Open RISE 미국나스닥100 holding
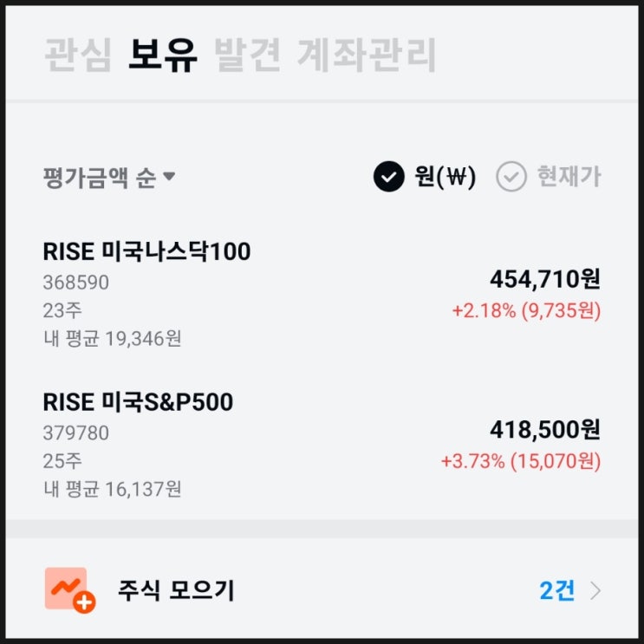The height and width of the screenshot is (644, 644). click(x=146, y=251)
